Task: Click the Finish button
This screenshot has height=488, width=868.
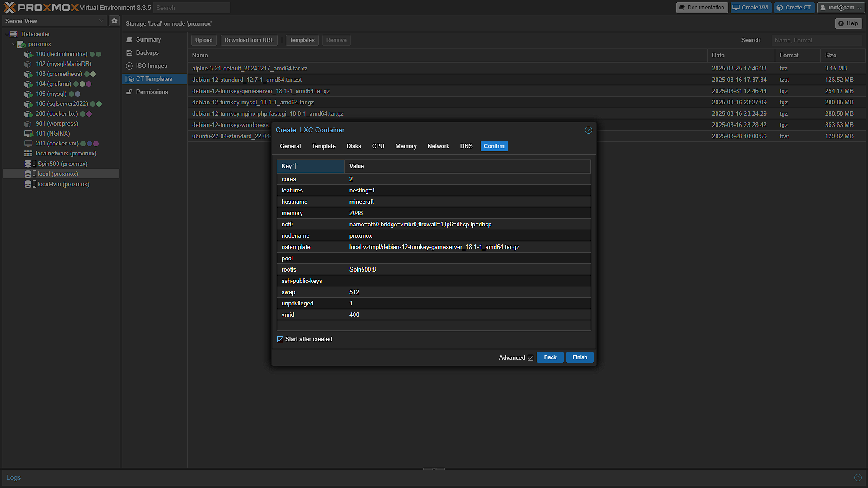Action: point(580,357)
